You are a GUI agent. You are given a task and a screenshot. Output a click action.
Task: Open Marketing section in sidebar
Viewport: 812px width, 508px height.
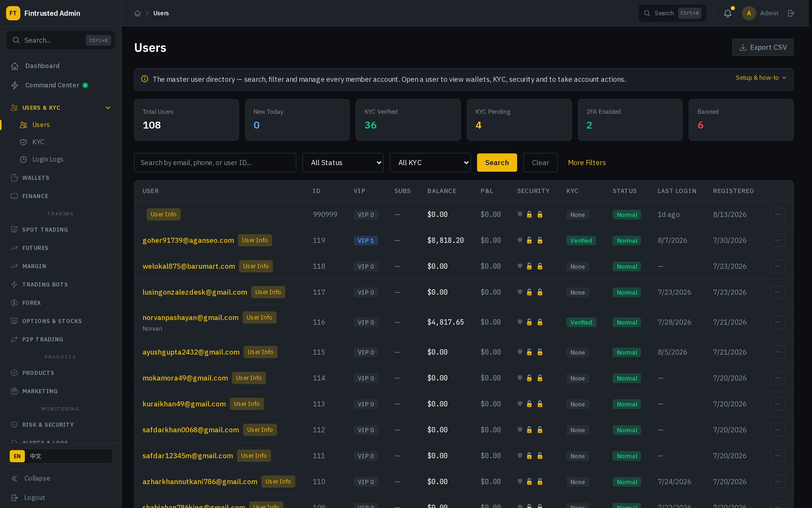coord(61,391)
